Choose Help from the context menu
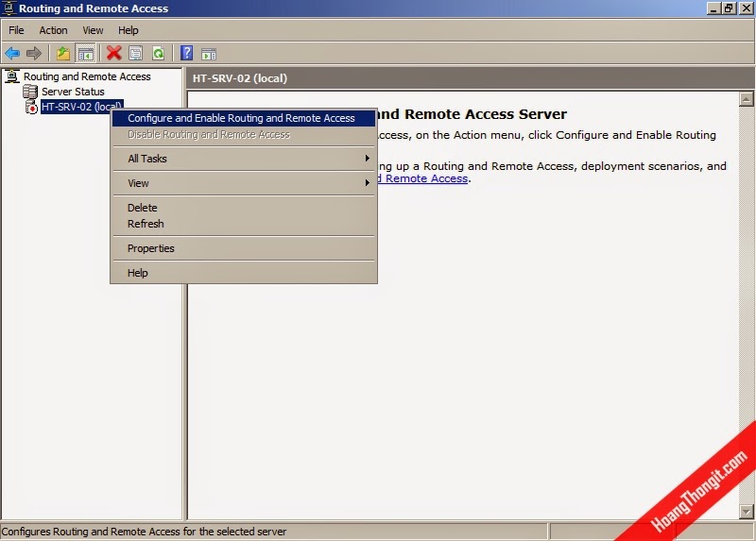Viewport: 756px width, 541px height. coord(244,273)
